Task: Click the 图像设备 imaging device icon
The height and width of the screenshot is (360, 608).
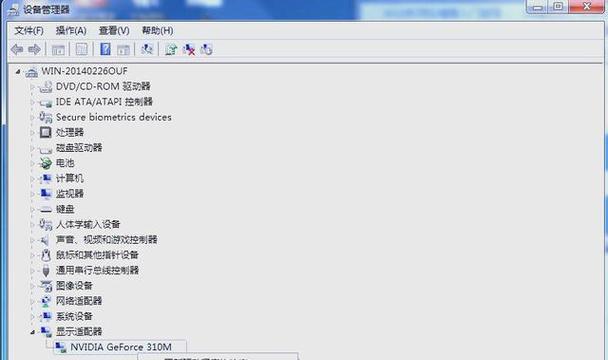Action: (x=46, y=286)
